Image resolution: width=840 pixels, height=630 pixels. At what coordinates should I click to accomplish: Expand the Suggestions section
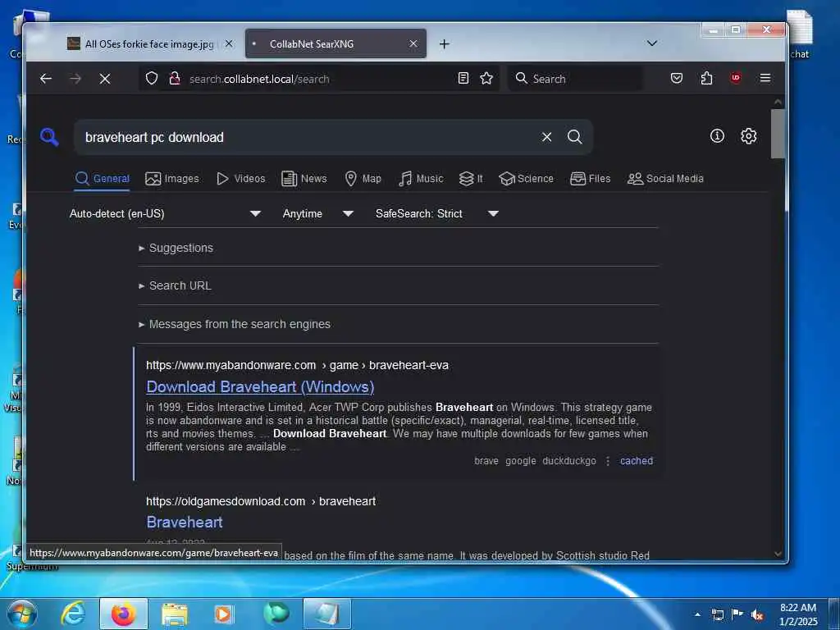point(176,248)
